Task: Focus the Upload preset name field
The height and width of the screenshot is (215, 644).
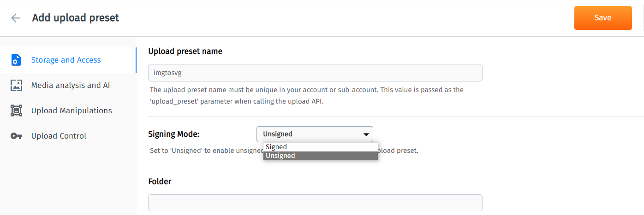Action: click(315, 73)
